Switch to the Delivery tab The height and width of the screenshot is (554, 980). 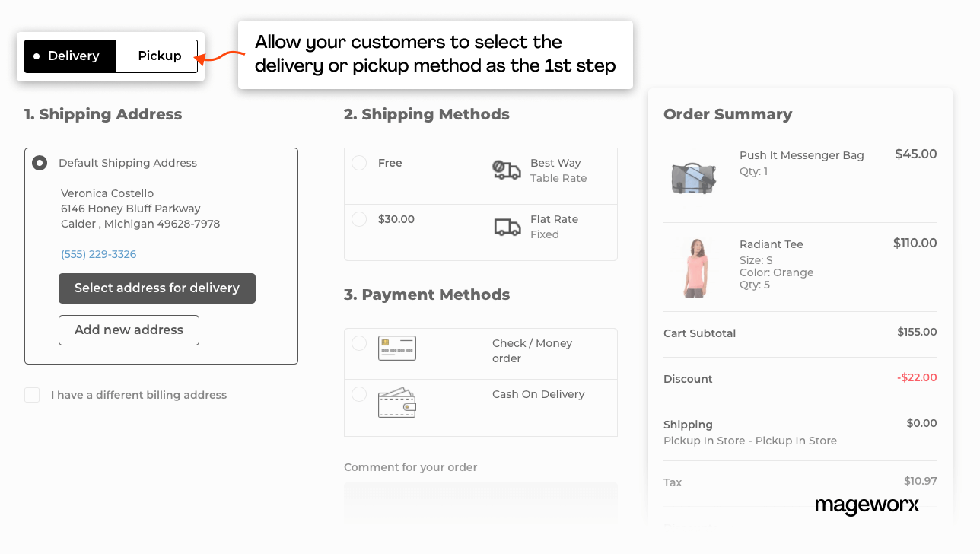70,56
